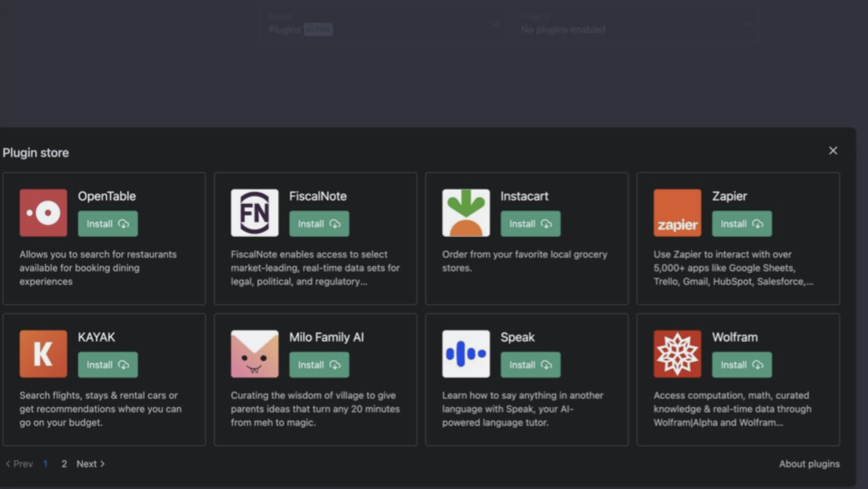Click the FiscalNote plugin title
This screenshot has height=489, width=868.
pos(317,196)
